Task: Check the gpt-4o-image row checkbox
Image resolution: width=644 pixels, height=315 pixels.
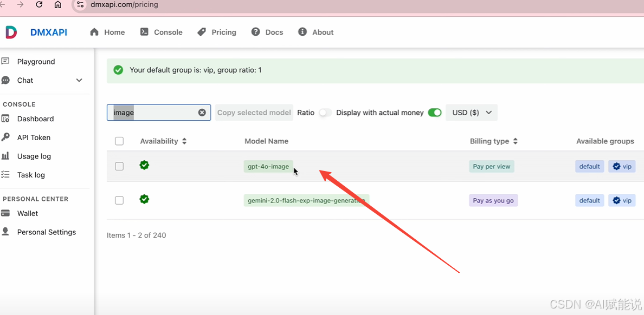Action: (x=119, y=166)
